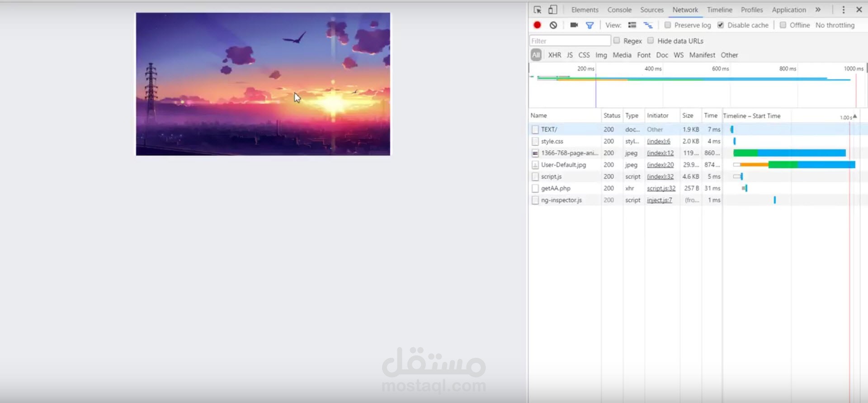Open the Timeline tab
Viewport: 868px width, 403px height.
[x=720, y=9]
